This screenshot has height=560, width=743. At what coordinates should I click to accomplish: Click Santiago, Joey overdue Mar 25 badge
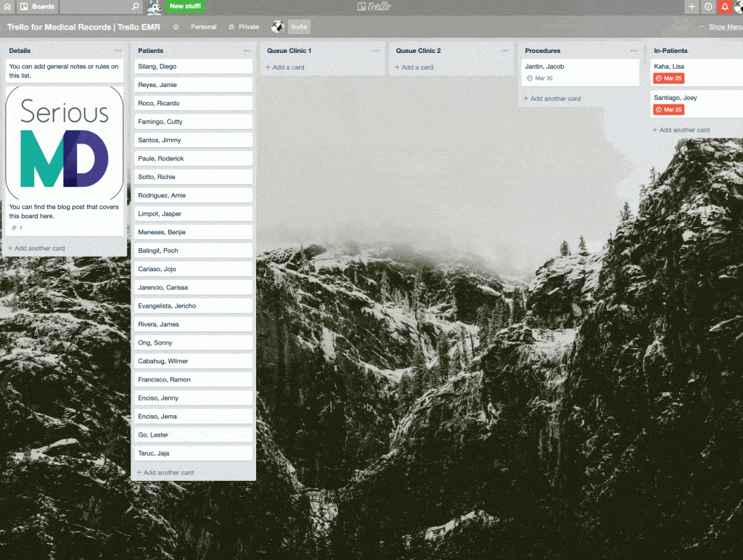668,110
